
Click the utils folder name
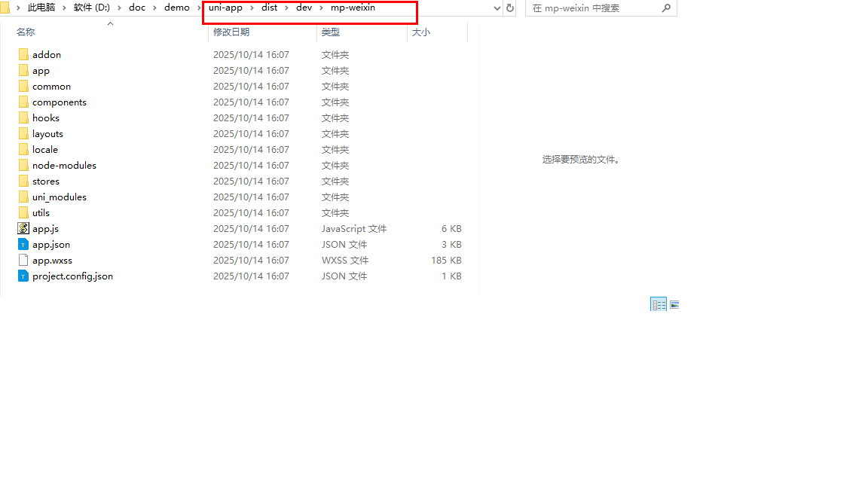coord(41,212)
